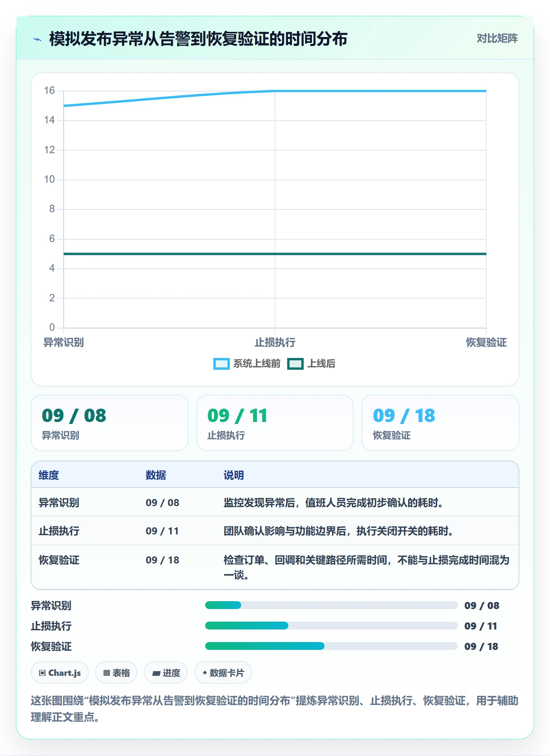Select the 数据卡片 chip
The image size is (550, 756).
(x=223, y=673)
